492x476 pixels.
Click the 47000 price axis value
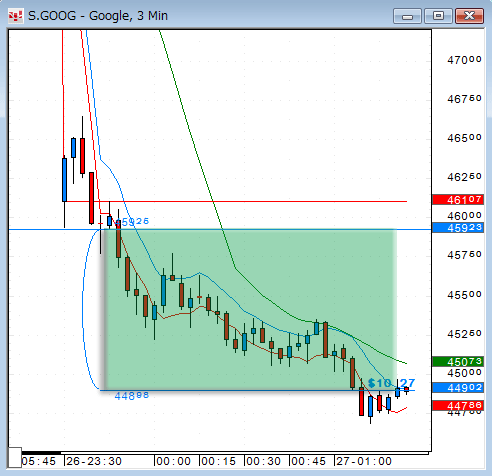[x=464, y=60]
